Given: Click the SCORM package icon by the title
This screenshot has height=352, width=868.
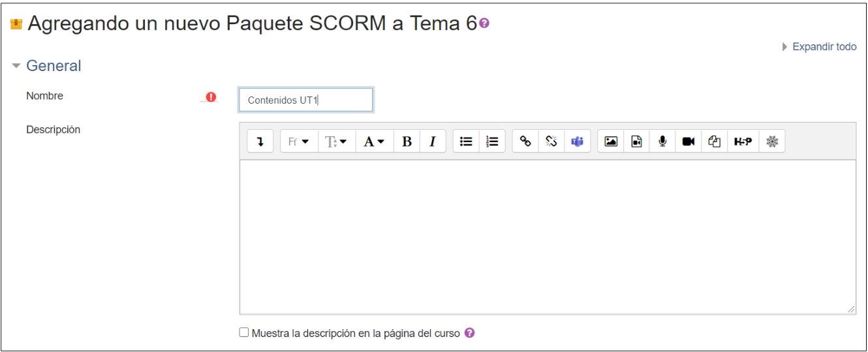Looking at the screenshot, I should coord(16,24).
